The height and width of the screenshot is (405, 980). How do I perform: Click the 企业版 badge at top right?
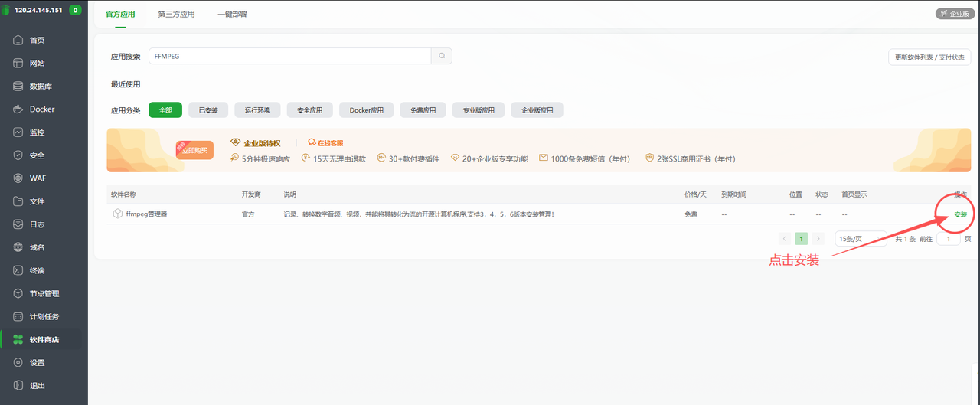(x=955, y=14)
